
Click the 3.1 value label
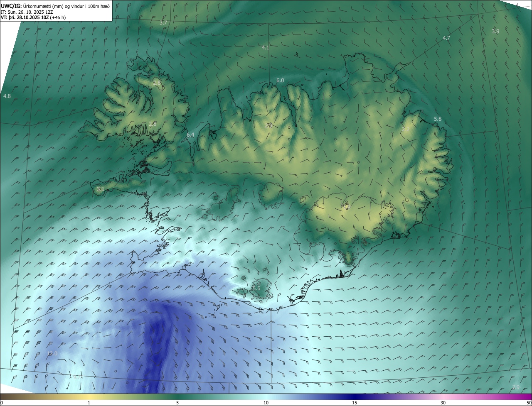pyautogui.click(x=100, y=189)
